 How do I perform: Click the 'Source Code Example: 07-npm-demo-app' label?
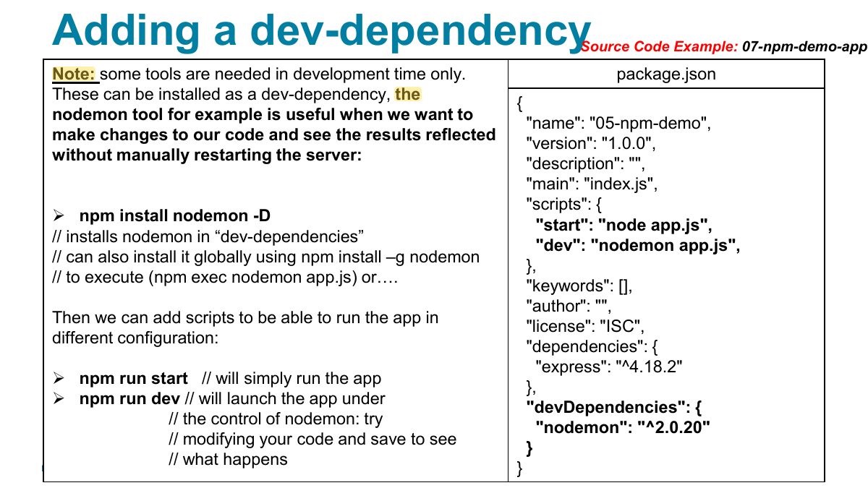pos(723,47)
